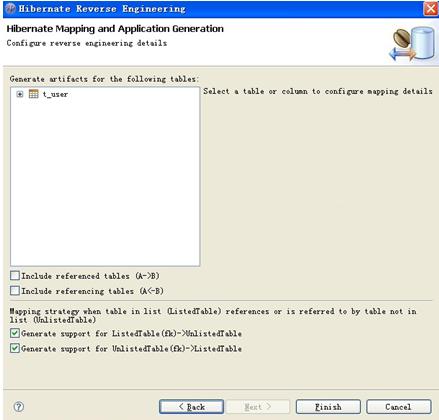This screenshot has height=420, width=439.
Task: Click the 'Generate artifacts for' label
Action: pos(104,79)
